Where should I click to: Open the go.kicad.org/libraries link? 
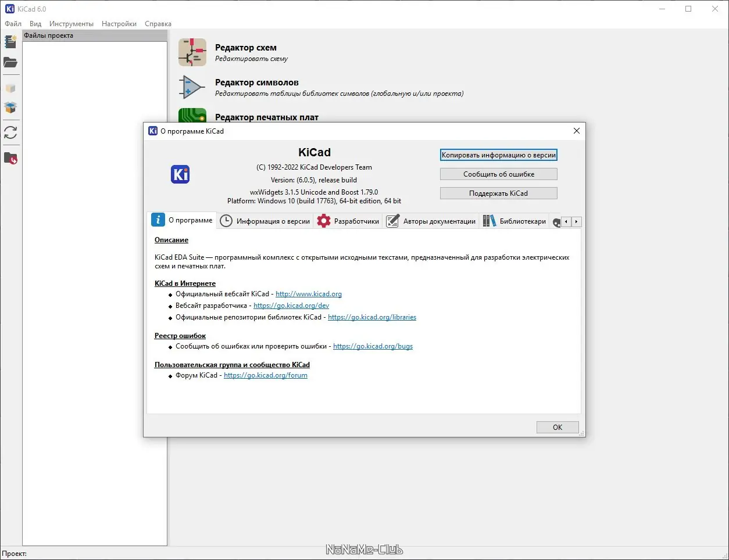(x=372, y=317)
